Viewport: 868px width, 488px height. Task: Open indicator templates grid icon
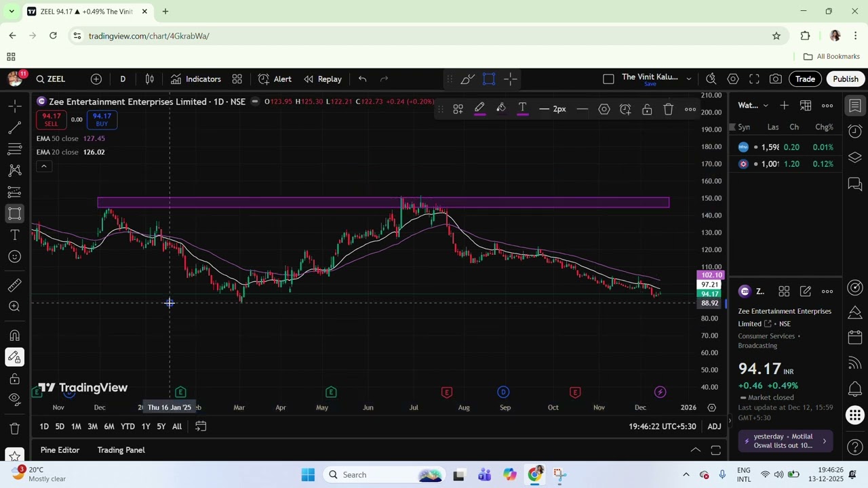(237, 79)
